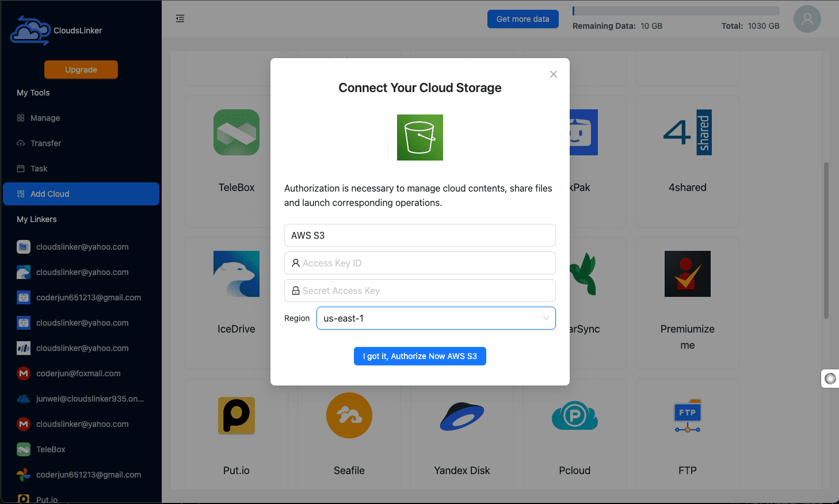Click Get more data button
The image size is (839, 504).
pos(523,19)
